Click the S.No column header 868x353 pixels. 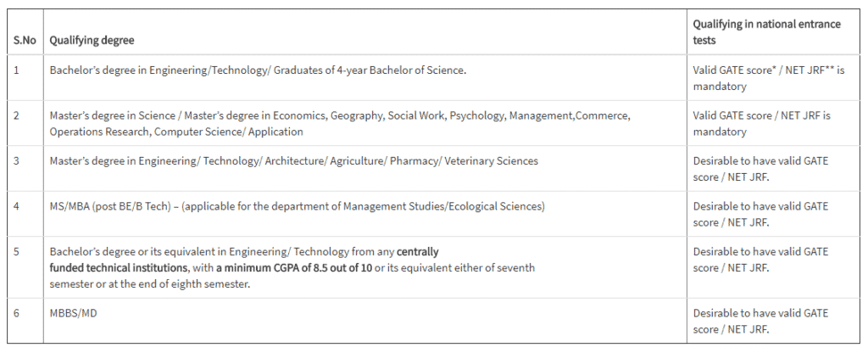pos(25,41)
